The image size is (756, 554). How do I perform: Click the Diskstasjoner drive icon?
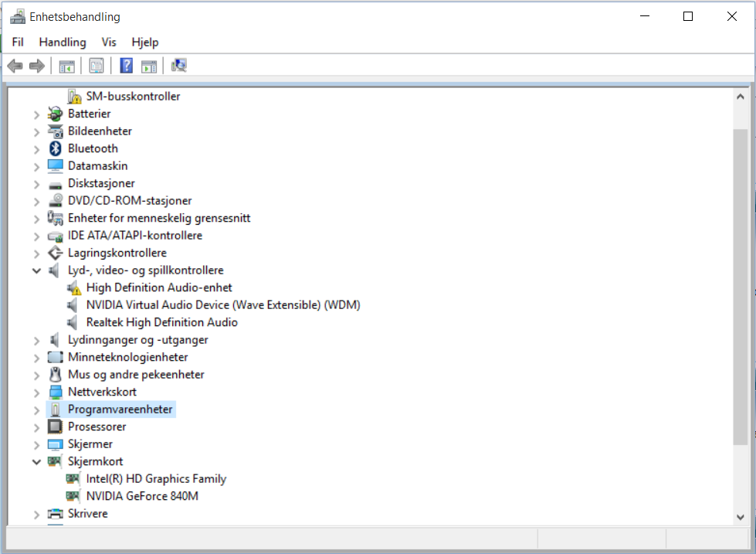click(55, 185)
